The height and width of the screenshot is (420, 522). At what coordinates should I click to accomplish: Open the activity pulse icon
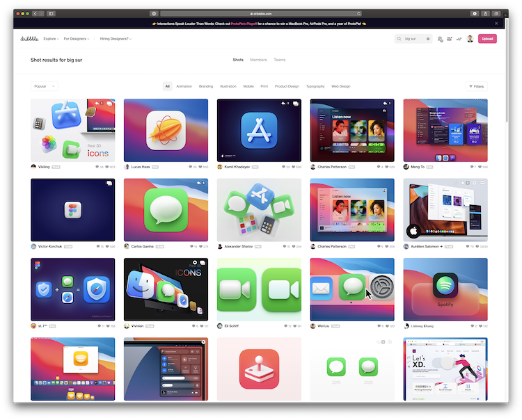coord(459,39)
